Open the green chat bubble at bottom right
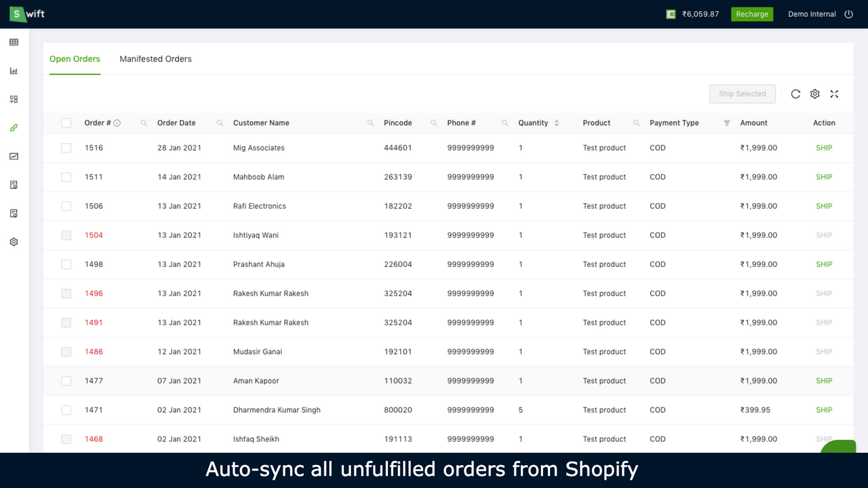The image size is (868, 488). (x=838, y=447)
